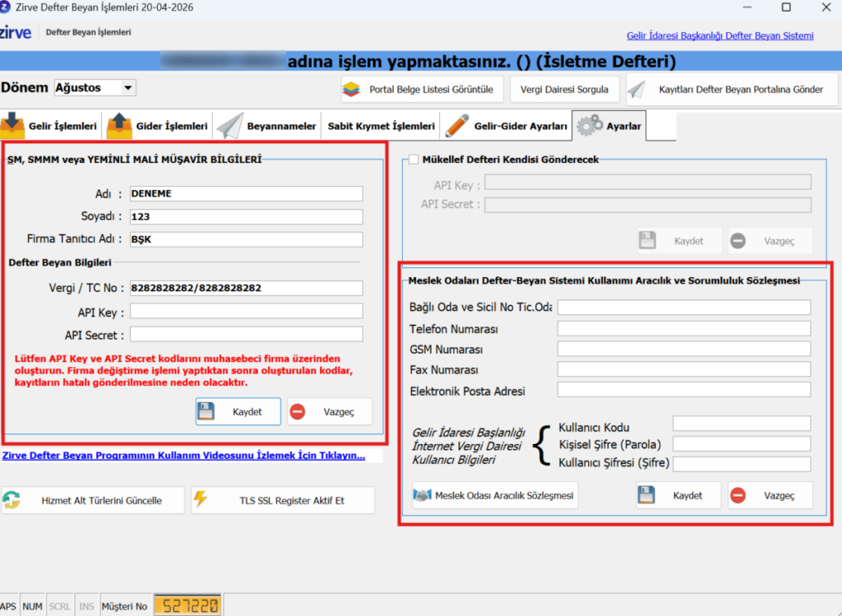This screenshot has width=842, height=616.
Task: Click the NUM status bar indicator
Action: [32, 606]
